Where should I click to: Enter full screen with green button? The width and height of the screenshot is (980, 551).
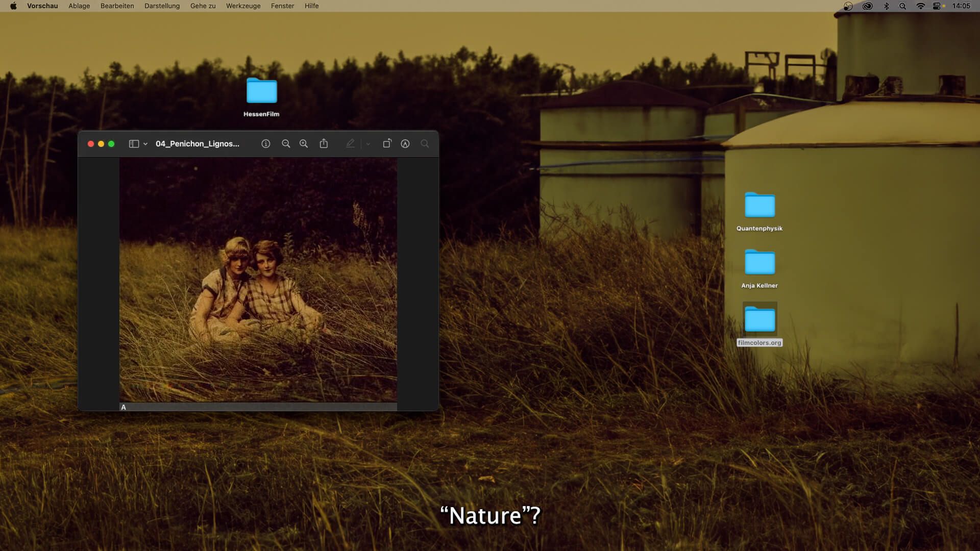click(x=111, y=144)
